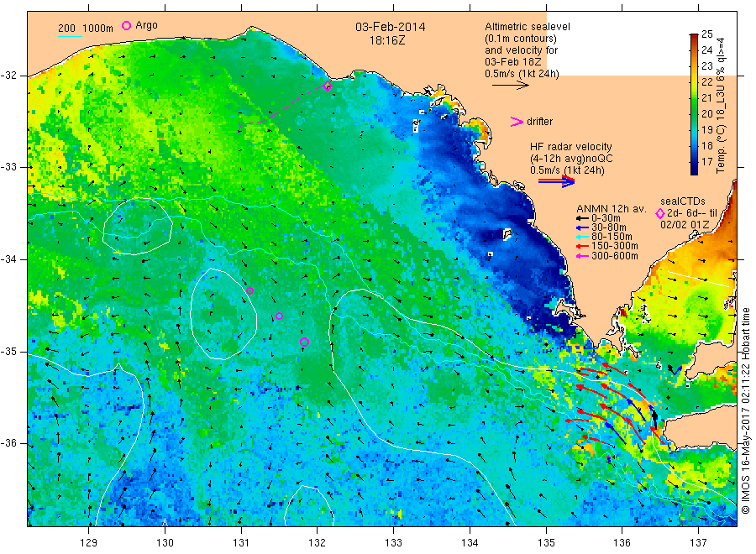Select the blue 30-80m ANMN arrow symbol
Screen dimensions: 756x554
click(x=582, y=227)
